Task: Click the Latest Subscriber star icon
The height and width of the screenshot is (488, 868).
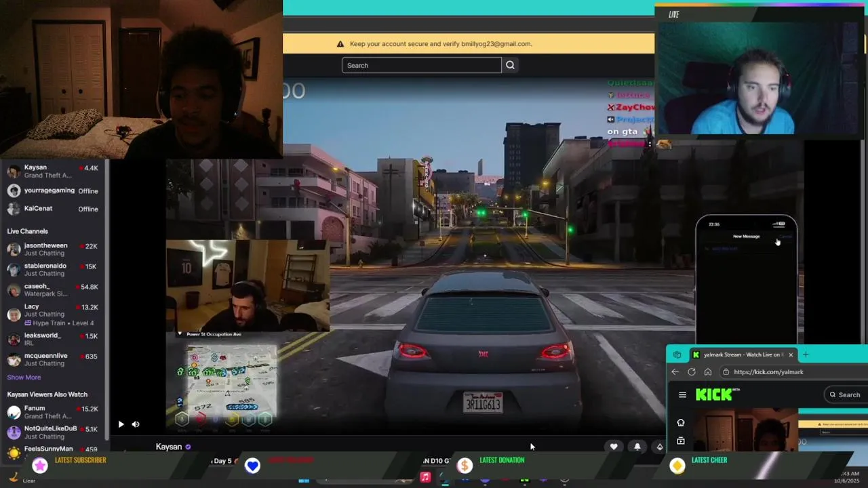Action: 40,465
